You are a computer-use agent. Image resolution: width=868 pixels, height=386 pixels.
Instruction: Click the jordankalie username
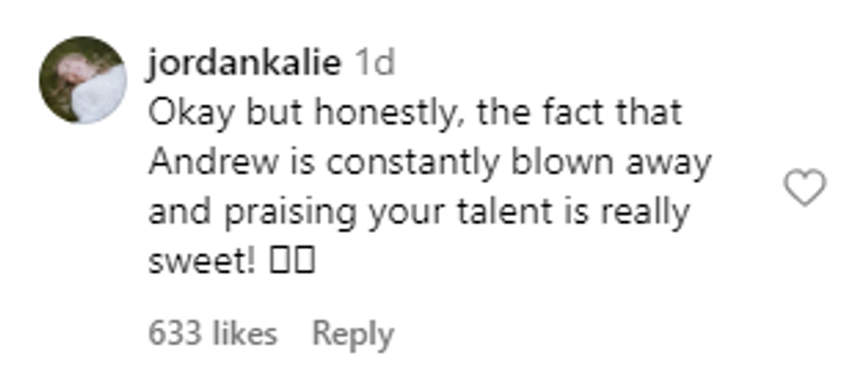pyautogui.click(x=244, y=64)
